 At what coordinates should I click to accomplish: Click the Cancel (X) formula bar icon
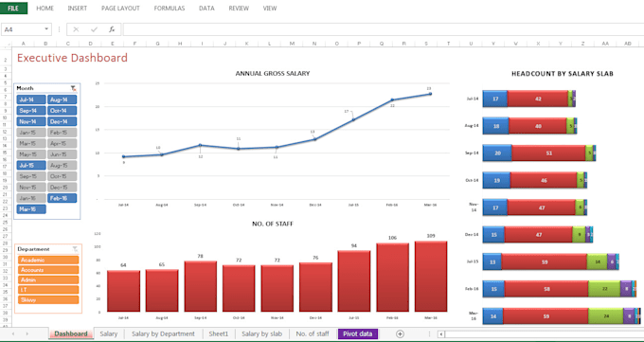76,29
